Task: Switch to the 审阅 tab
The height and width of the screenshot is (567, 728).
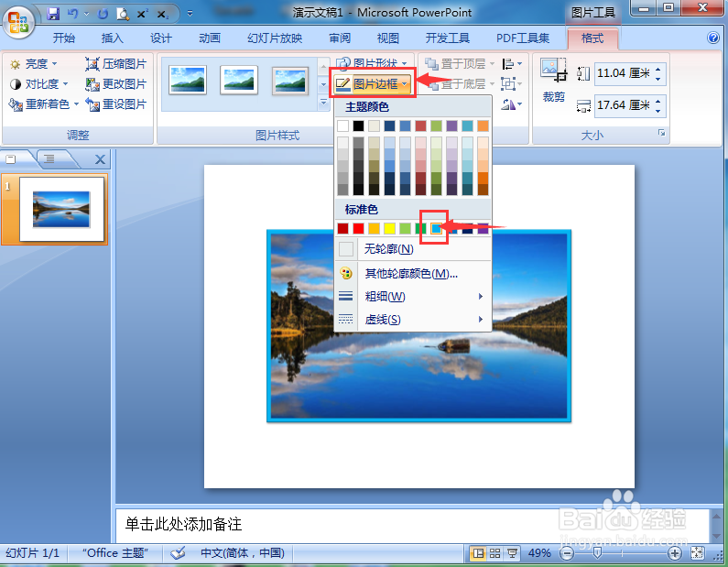Action: click(340, 38)
